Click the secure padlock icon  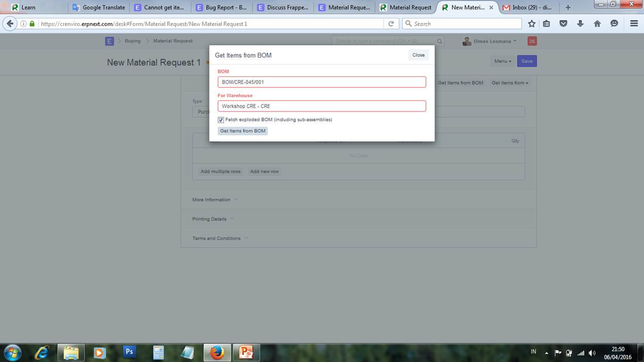[32, 24]
